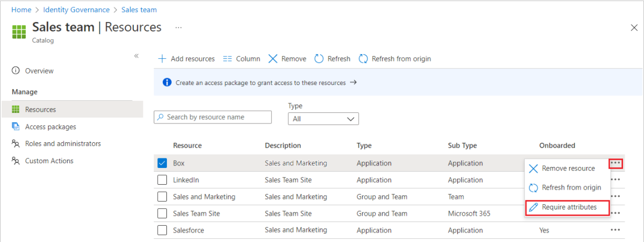644x242 pixels.
Task: Open the Column options icon
Action: 227,59
